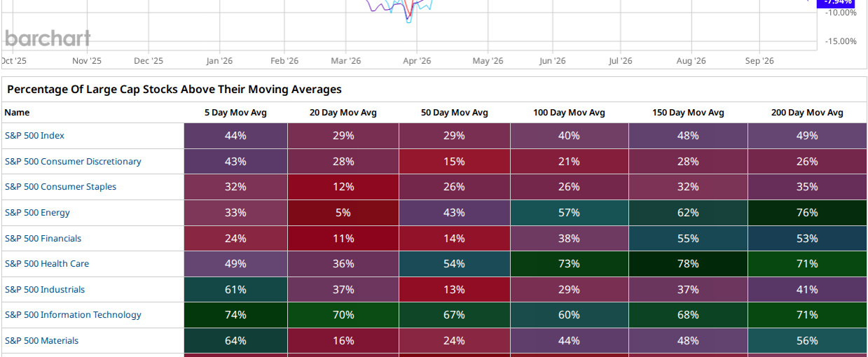Select Energy 20-day cell 5%

point(343,213)
